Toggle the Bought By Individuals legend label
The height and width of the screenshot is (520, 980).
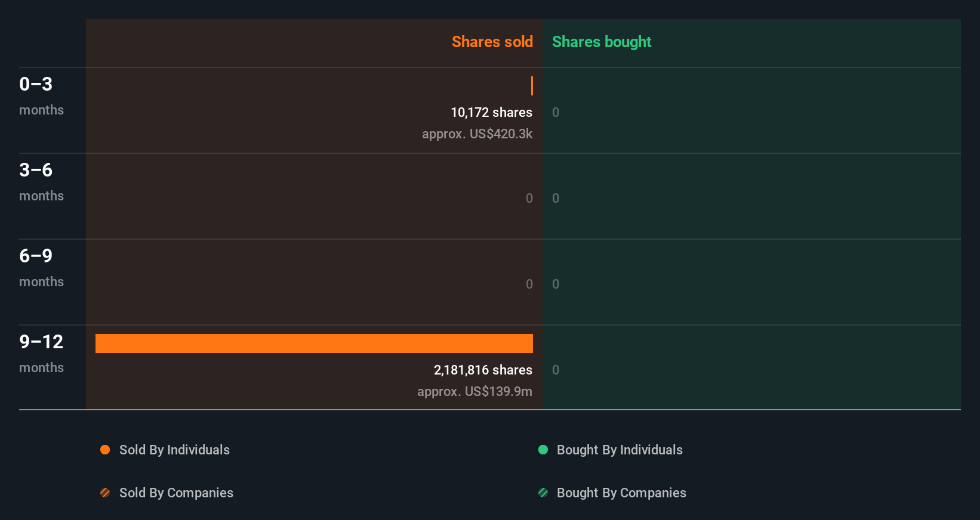click(620, 450)
